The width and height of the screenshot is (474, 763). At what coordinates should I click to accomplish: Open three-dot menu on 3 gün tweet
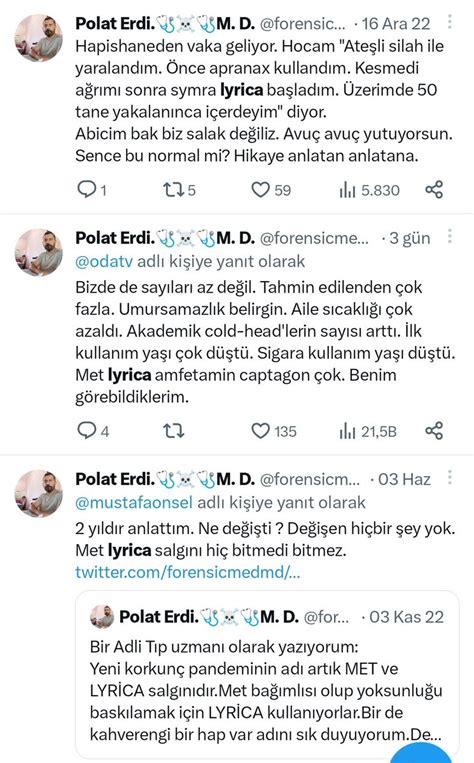[450, 236]
